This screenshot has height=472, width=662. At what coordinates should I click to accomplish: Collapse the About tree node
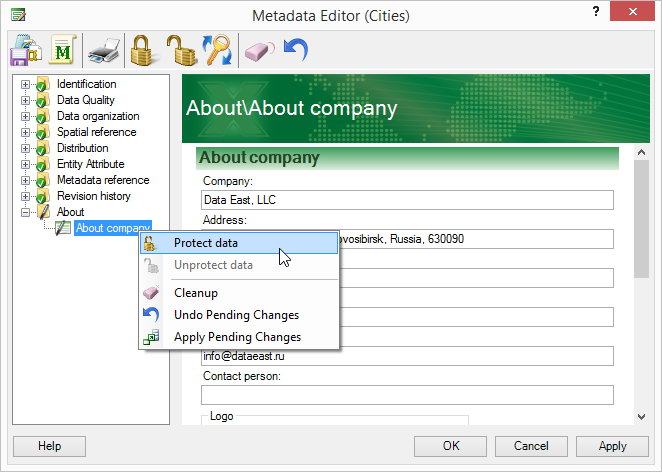25,212
